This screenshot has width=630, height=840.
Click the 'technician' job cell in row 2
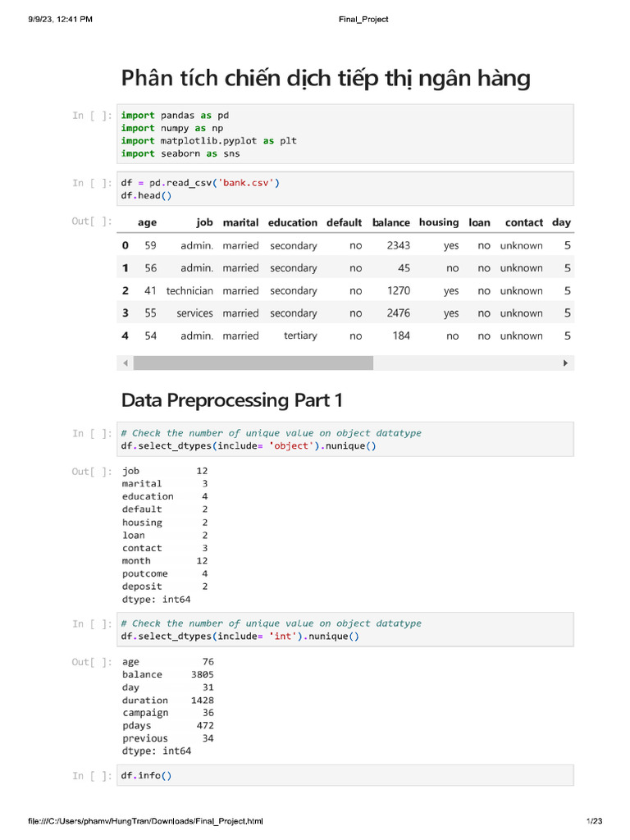[x=189, y=290]
